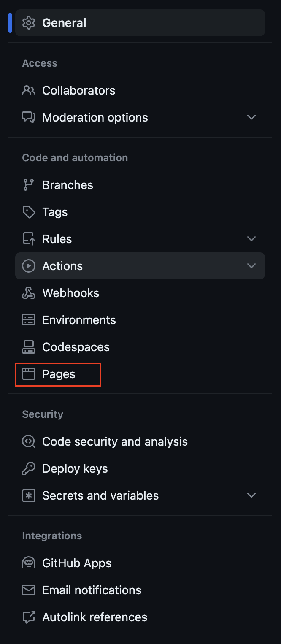Click the tag icon next to Tags
The width and height of the screenshot is (281, 644).
pyautogui.click(x=29, y=212)
